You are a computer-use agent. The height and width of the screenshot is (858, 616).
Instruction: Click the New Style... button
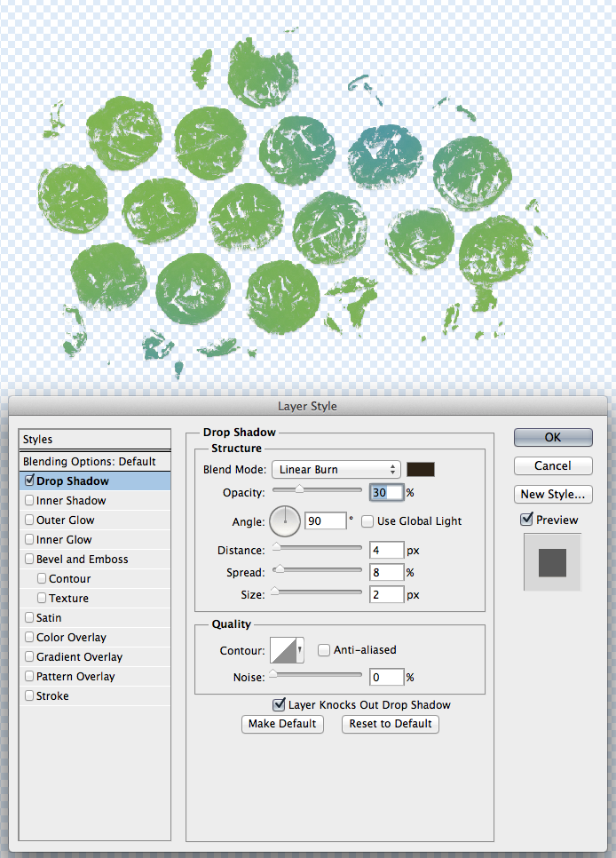(x=553, y=494)
